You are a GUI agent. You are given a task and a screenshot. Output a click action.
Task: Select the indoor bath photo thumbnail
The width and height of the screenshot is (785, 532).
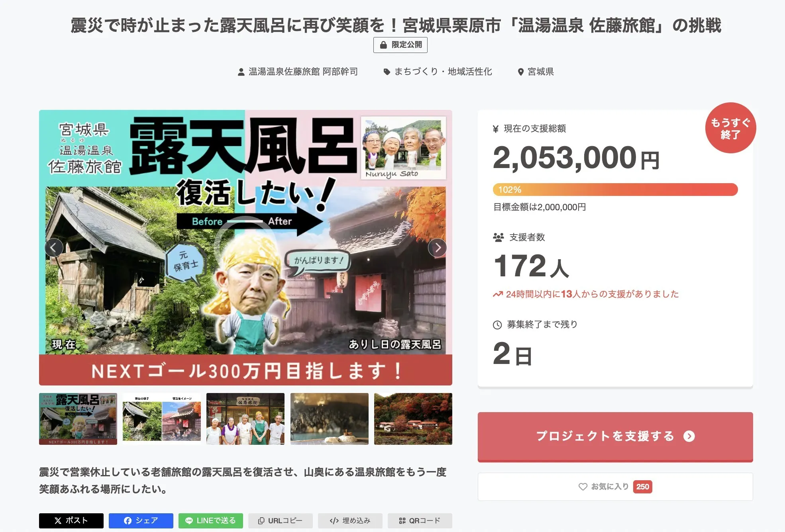click(330, 419)
